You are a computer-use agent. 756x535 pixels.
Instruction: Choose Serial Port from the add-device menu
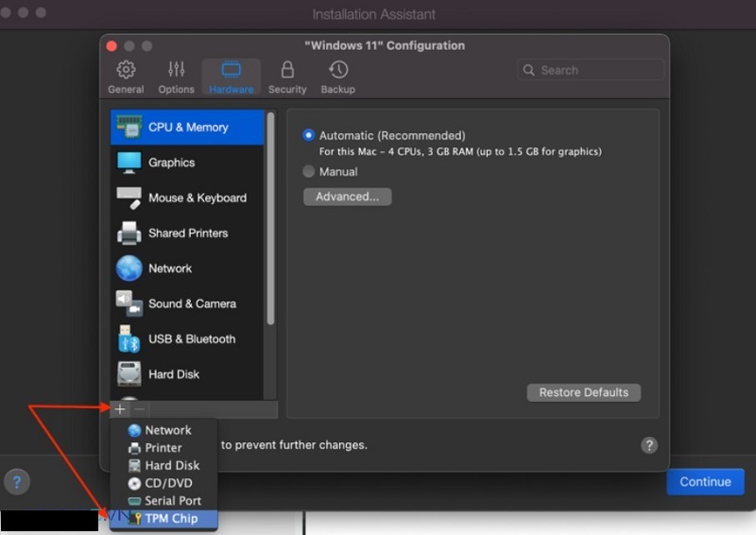point(163,501)
